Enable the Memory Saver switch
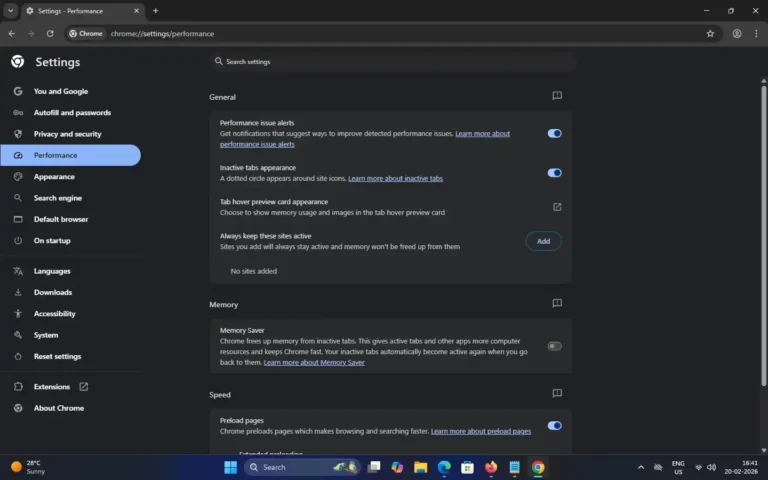This screenshot has height=480, width=768. pos(554,346)
